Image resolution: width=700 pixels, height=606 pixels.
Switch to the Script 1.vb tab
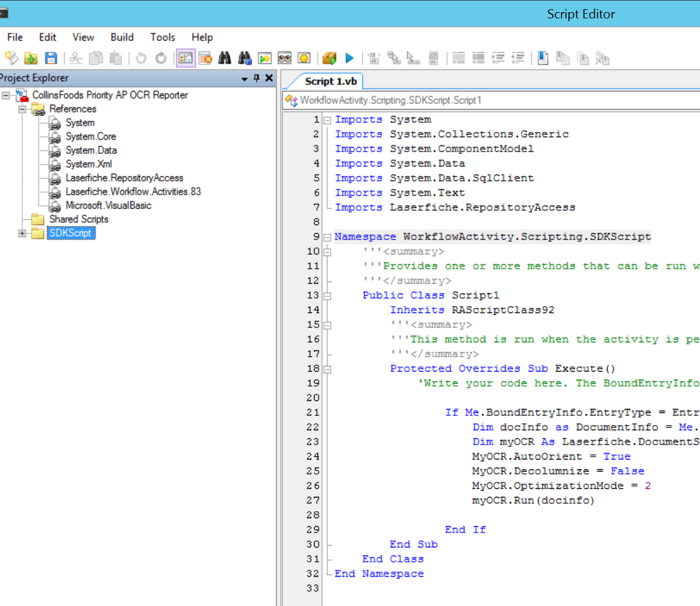pos(330,82)
